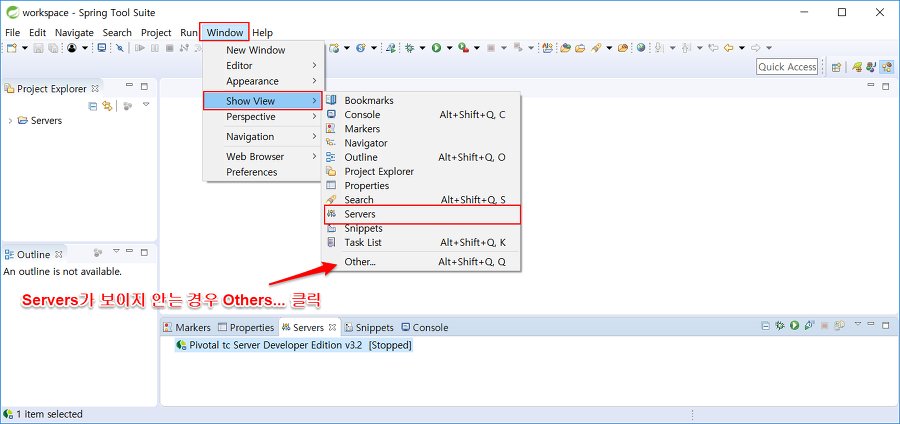Click the Debug bug icon in toolbar

click(409, 48)
